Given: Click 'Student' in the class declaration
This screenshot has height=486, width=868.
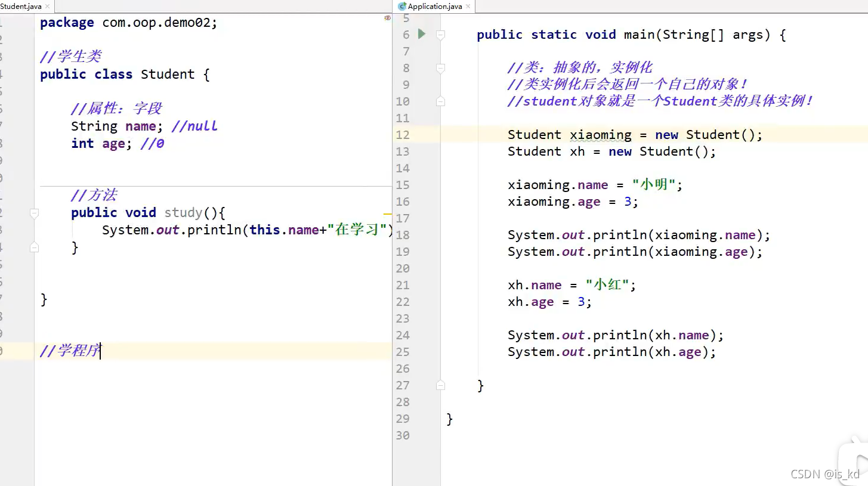Looking at the screenshot, I should [x=168, y=75].
